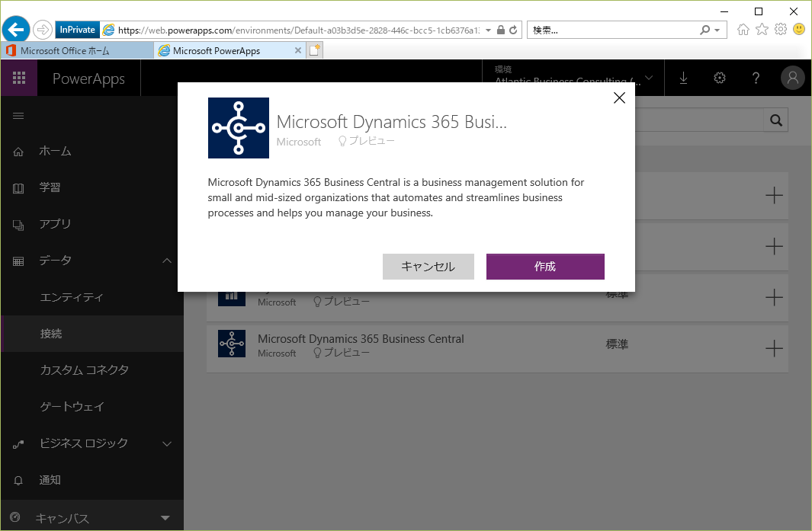This screenshot has width=812, height=531.
Task: Click the キャンセル button
Action: pyautogui.click(x=428, y=267)
